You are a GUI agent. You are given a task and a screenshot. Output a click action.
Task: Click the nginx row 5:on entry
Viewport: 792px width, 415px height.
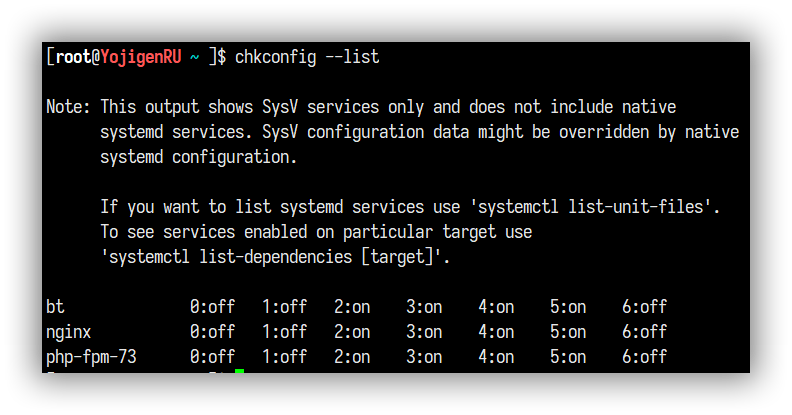point(568,331)
